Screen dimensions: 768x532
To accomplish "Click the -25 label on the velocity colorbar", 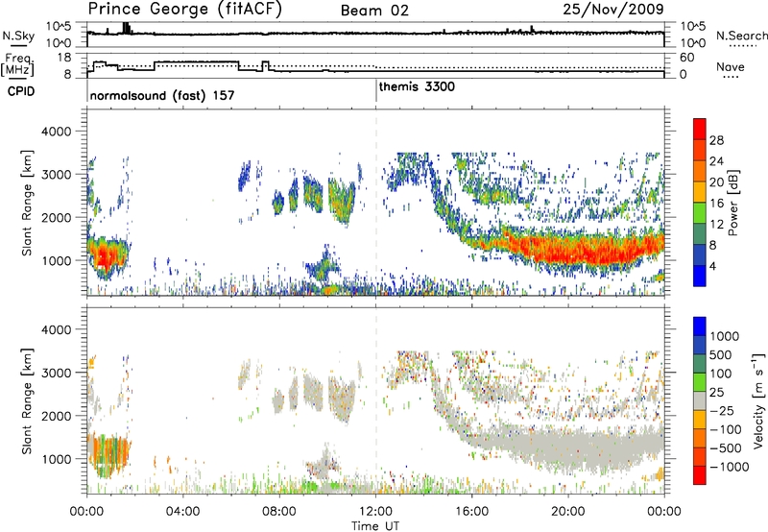I will [x=722, y=410].
